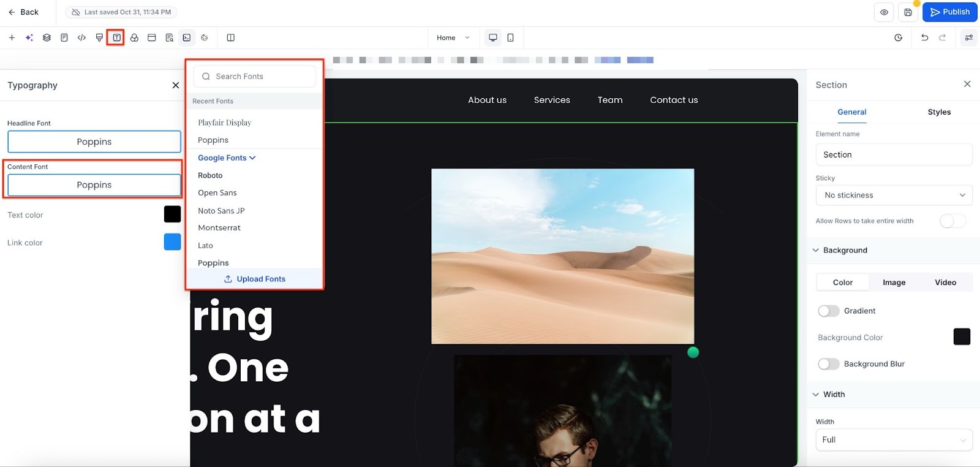The height and width of the screenshot is (467, 980).
Task: Open the Home page selector dropdown
Action: click(x=453, y=38)
